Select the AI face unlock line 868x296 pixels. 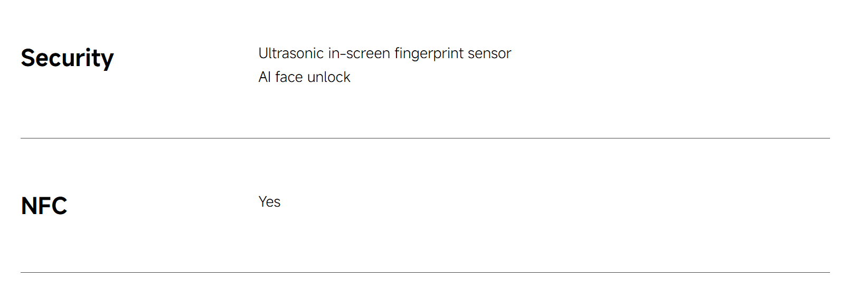305,77
